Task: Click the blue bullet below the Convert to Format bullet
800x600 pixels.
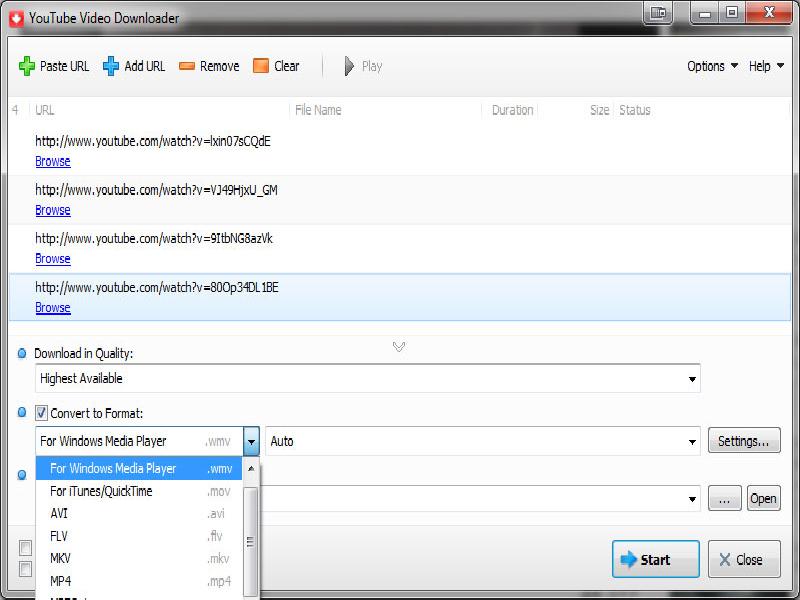Action: pos(22,475)
